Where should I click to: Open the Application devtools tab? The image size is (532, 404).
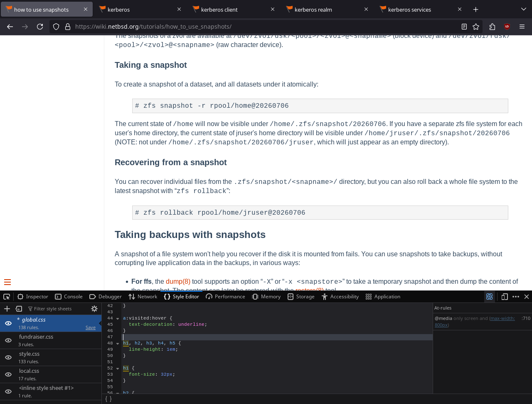click(383, 297)
